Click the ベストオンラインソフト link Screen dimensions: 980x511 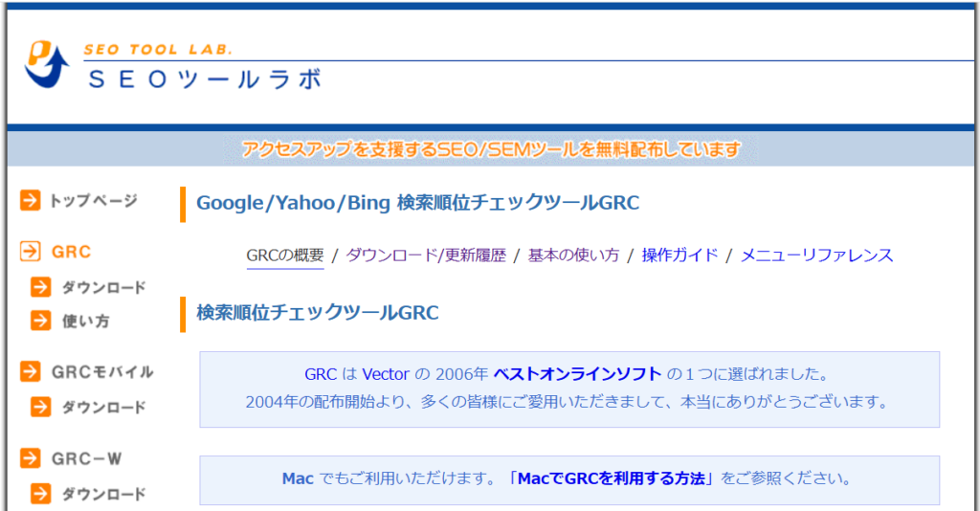pyautogui.click(x=577, y=374)
